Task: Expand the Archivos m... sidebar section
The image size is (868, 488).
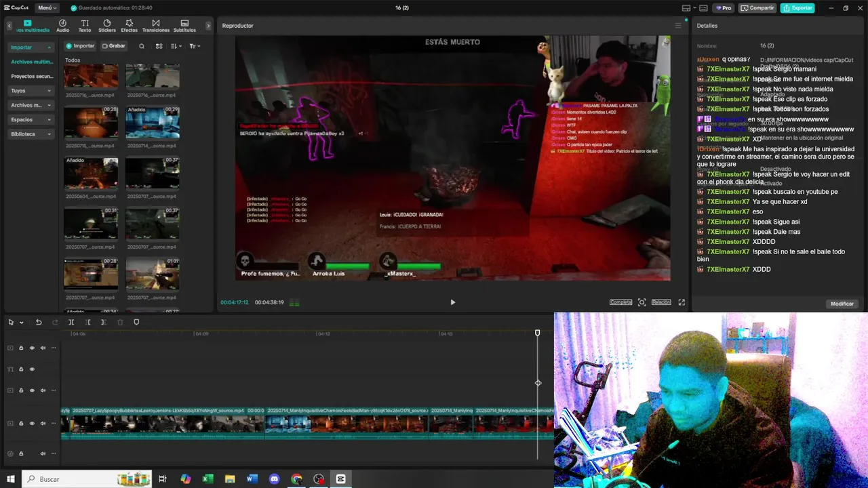Action: point(31,105)
